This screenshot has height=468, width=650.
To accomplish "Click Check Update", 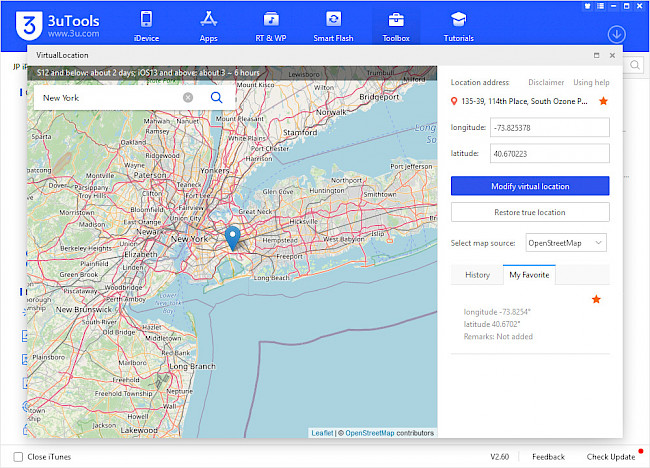I will pos(611,457).
